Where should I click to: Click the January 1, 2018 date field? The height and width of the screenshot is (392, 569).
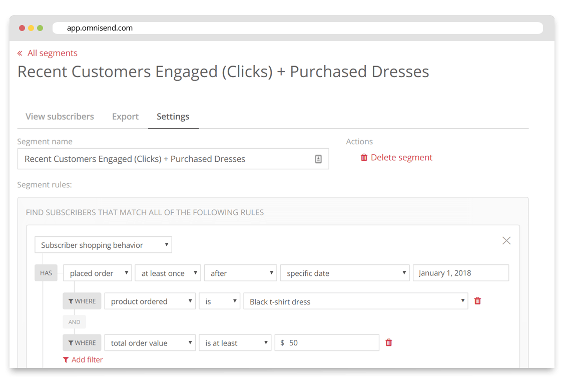[460, 273]
